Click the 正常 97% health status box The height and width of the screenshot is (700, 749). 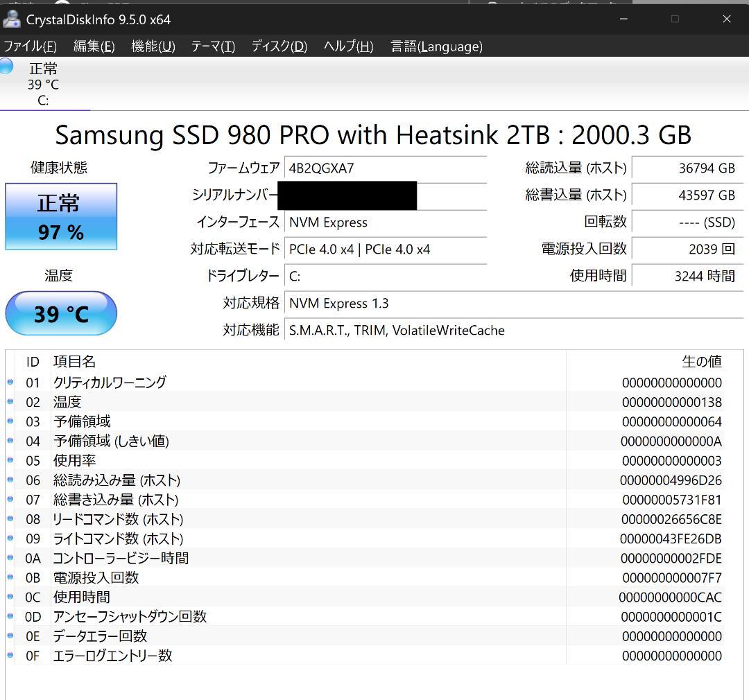tap(61, 216)
